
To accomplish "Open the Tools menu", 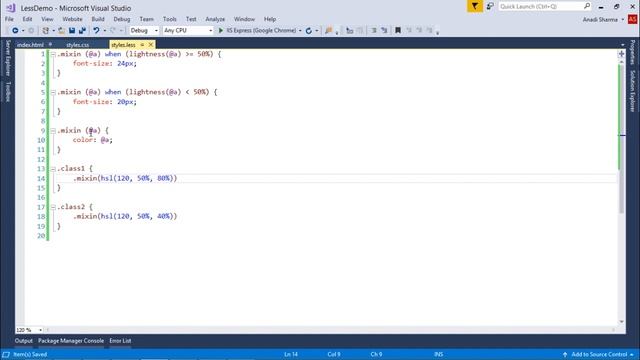I will pyautogui.click(x=169, y=19).
